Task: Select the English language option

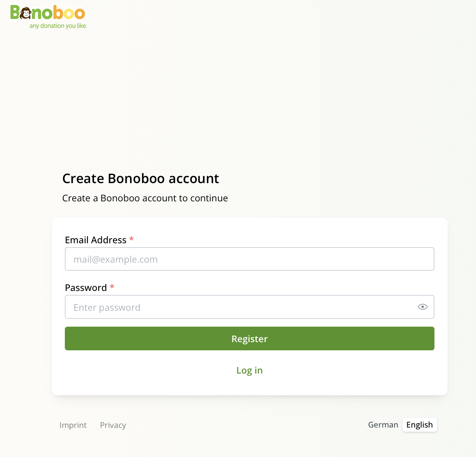Action: pyautogui.click(x=419, y=425)
